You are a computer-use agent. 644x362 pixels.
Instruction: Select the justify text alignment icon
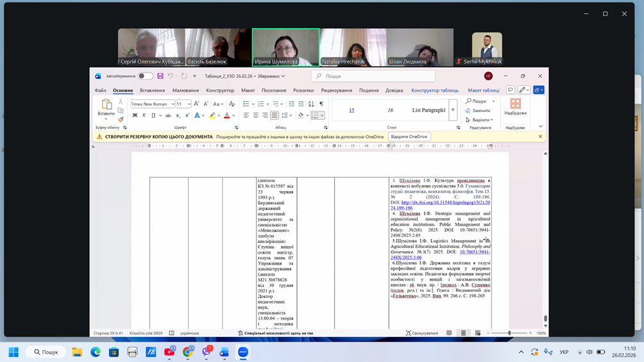point(275,116)
